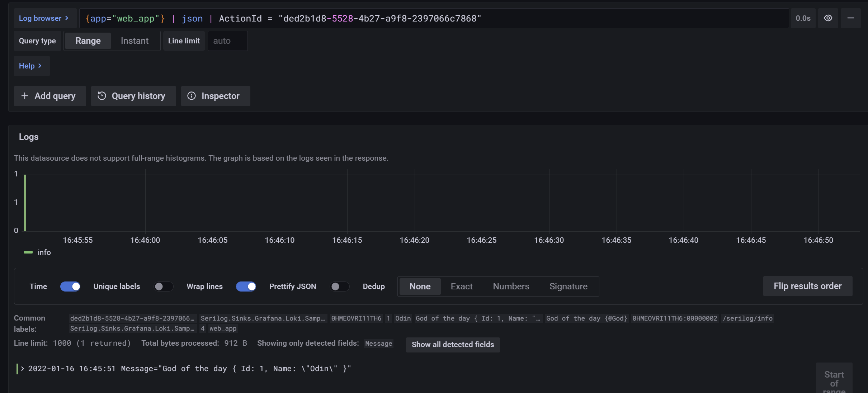Screen dimensions: 868x393
Task: Expand the Log browser chevron
Action: (67, 18)
